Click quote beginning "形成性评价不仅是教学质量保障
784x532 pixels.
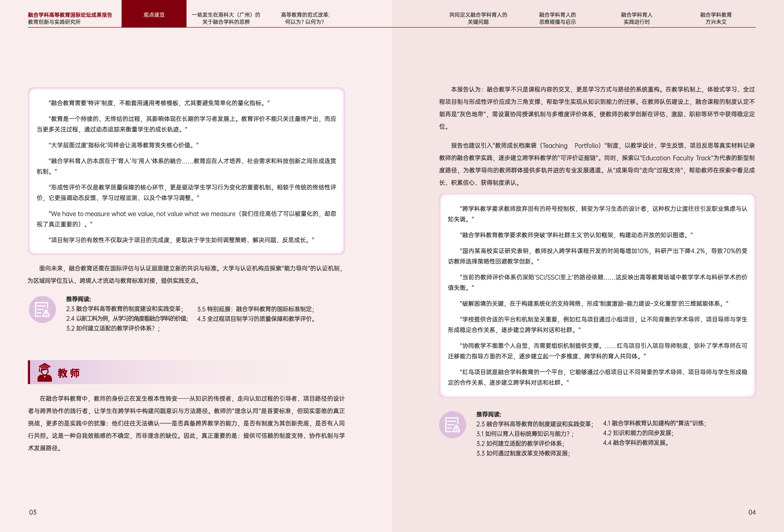pyautogui.click(x=187, y=192)
